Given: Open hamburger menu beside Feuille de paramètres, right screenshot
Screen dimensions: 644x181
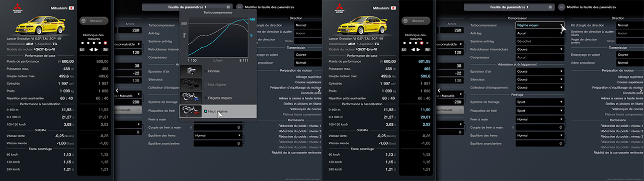Looking at the screenshot, I should [550, 7].
